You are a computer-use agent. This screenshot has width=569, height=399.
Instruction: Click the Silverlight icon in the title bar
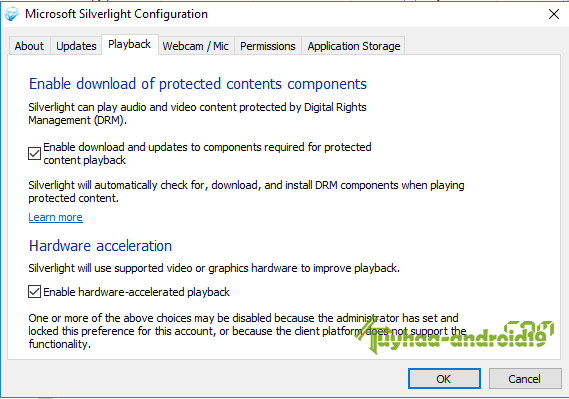pyautogui.click(x=12, y=14)
